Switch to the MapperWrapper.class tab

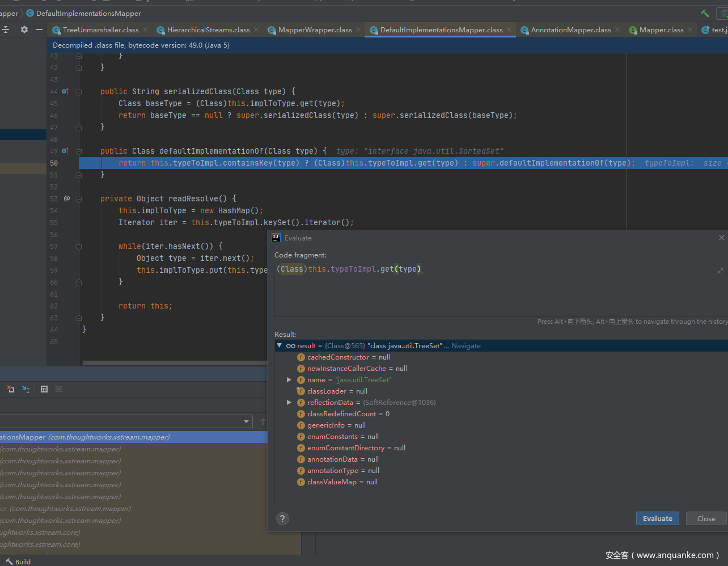coord(315,29)
